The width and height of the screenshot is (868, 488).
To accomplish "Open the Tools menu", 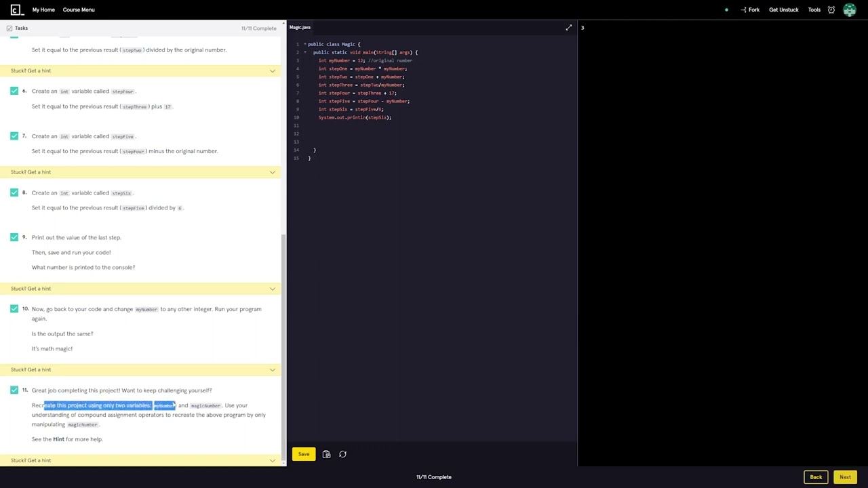I will click(x=814, y=9).
